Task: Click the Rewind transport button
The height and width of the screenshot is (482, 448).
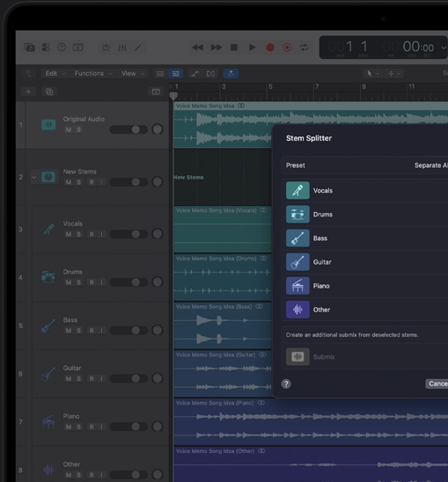Action: 197,47
